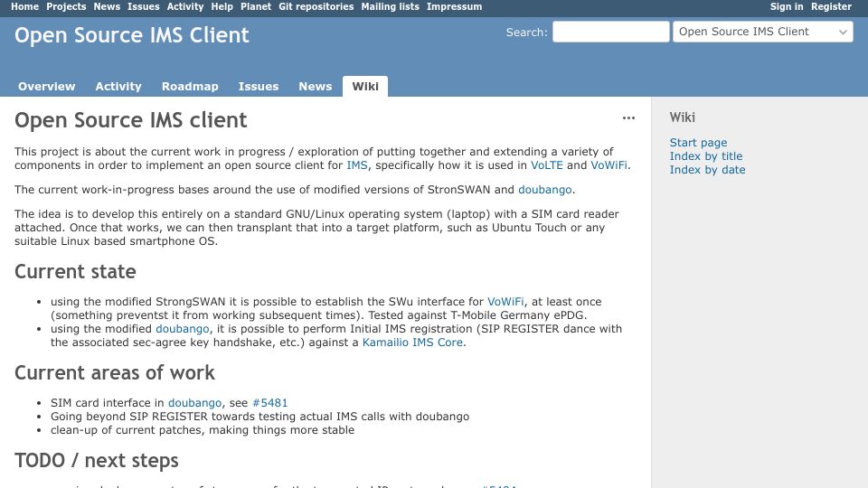Screen dimensions: 868x488
Task: Open the Index by title link
Action: [706, 156]
